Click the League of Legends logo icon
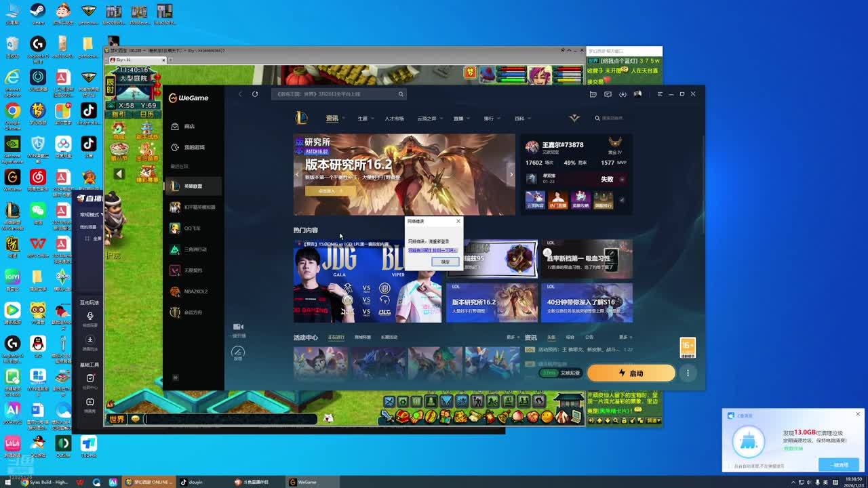The width and height of the screenshot is (868, 488). pyautogui.click(x=302, y=118)
